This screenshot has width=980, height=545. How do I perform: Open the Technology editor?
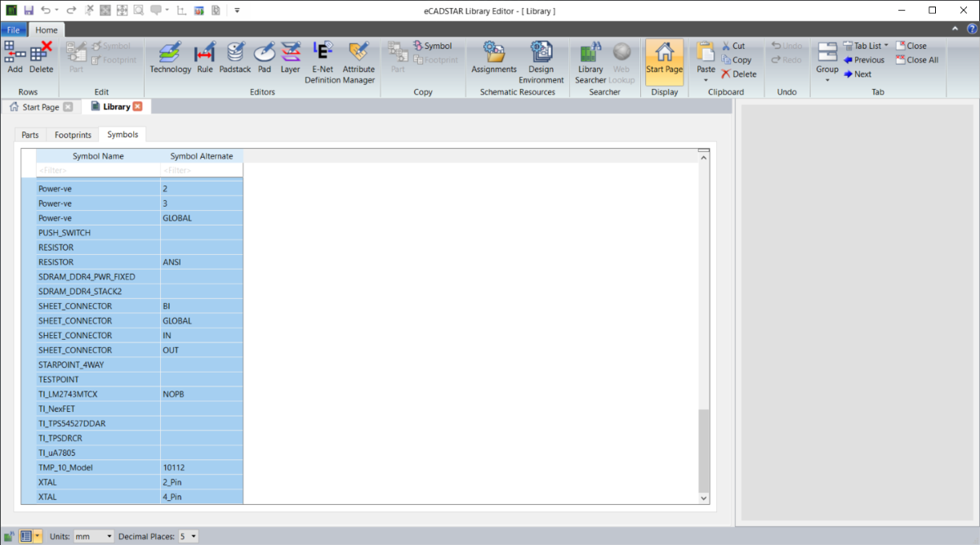170,57
